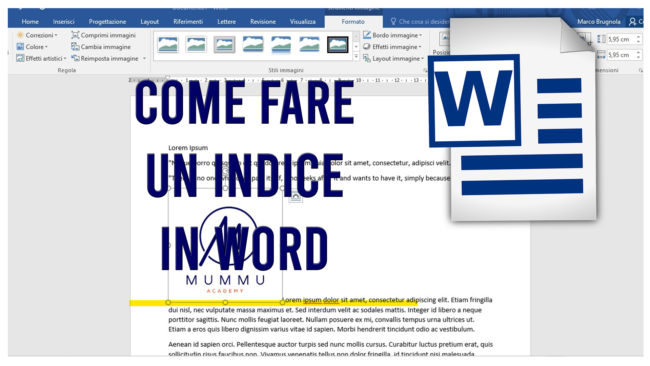The height and width of the screenshot is (366, 650).
Task: Increase the picture height with the up arrow
Action: tap(638, 37)
